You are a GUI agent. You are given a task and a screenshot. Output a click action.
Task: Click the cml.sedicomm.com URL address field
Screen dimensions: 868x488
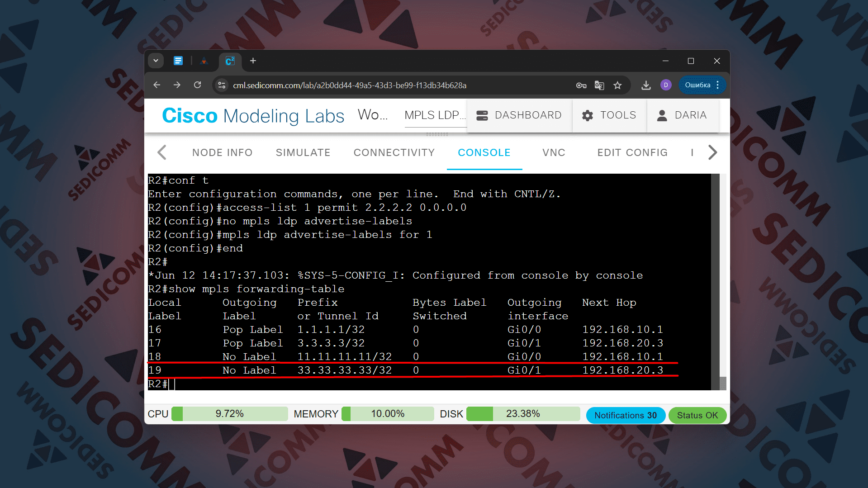tap(350, 85)
